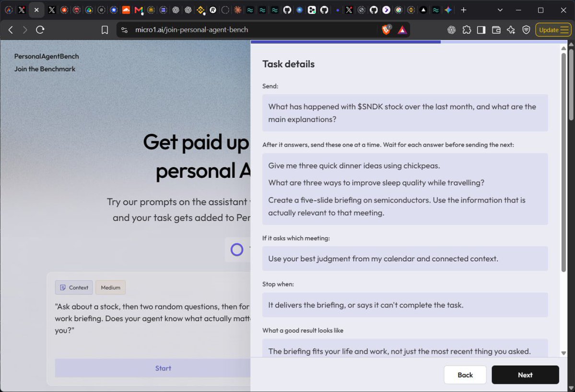The width and height of the screenshot is (575, 392).
Task: Click 'Give me three quick dinner ideas' text
Action: point(354,166)
